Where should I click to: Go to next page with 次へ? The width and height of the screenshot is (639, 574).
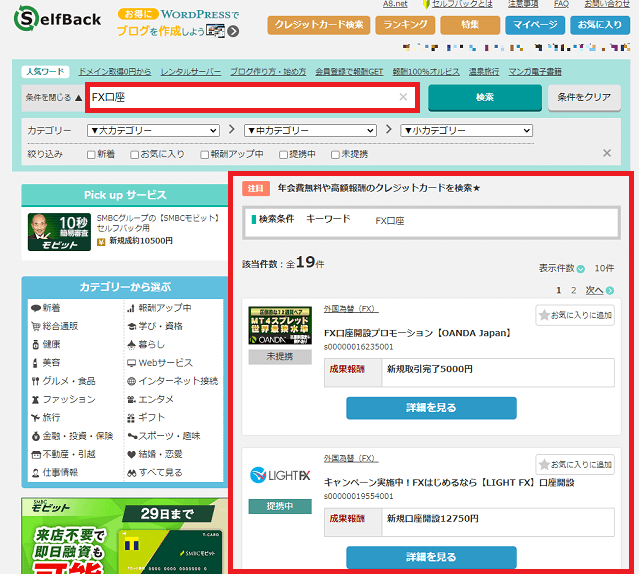click(x=599, y=290)
